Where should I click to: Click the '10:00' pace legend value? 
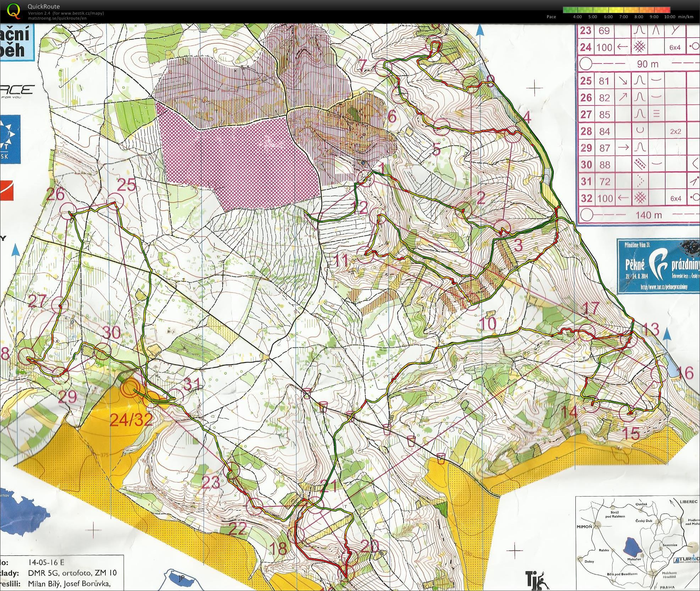point(669,17)
